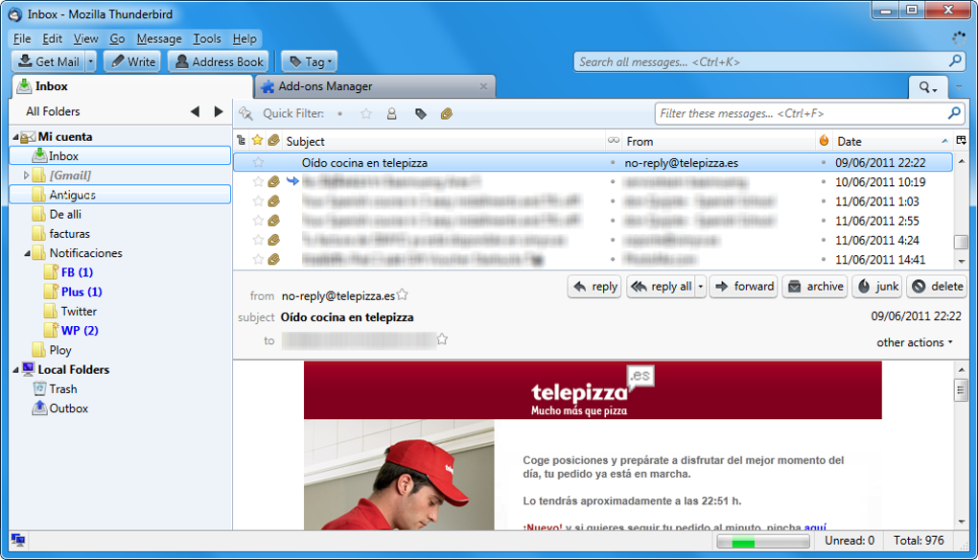Open the Edit menu
This screenshot has height=560, width=978.
(x=53, y=38)
